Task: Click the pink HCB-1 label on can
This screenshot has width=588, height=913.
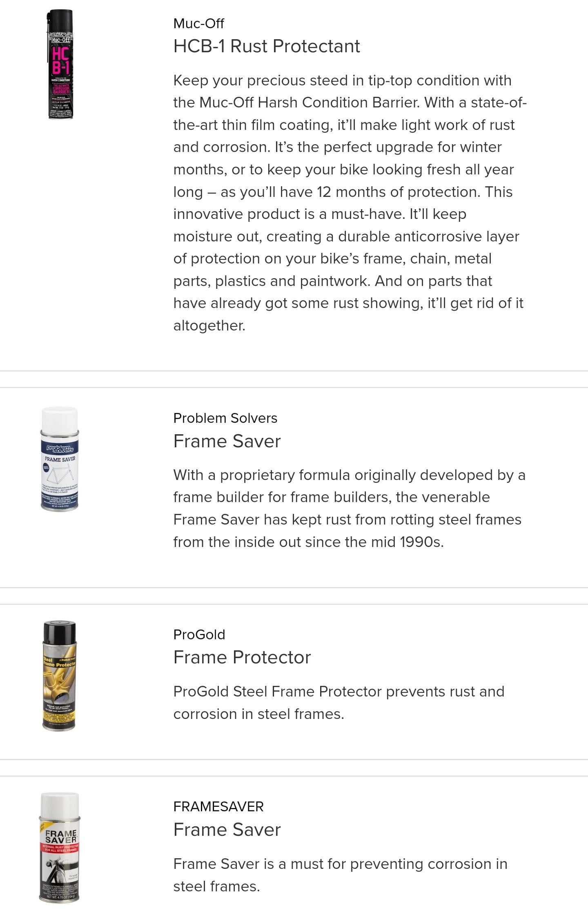Action: (60, 60)
